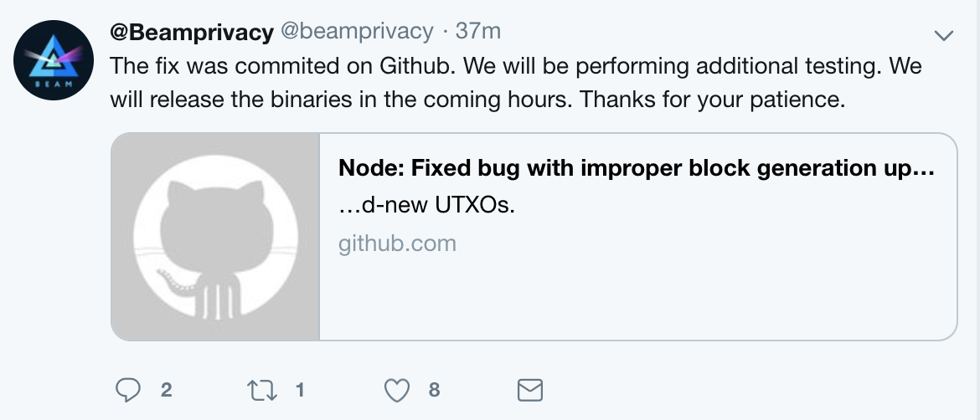The height and width of the screenshot is (420, 980).
Task: Like the tweet with the heart icon
Action: [x=396, y=391]
